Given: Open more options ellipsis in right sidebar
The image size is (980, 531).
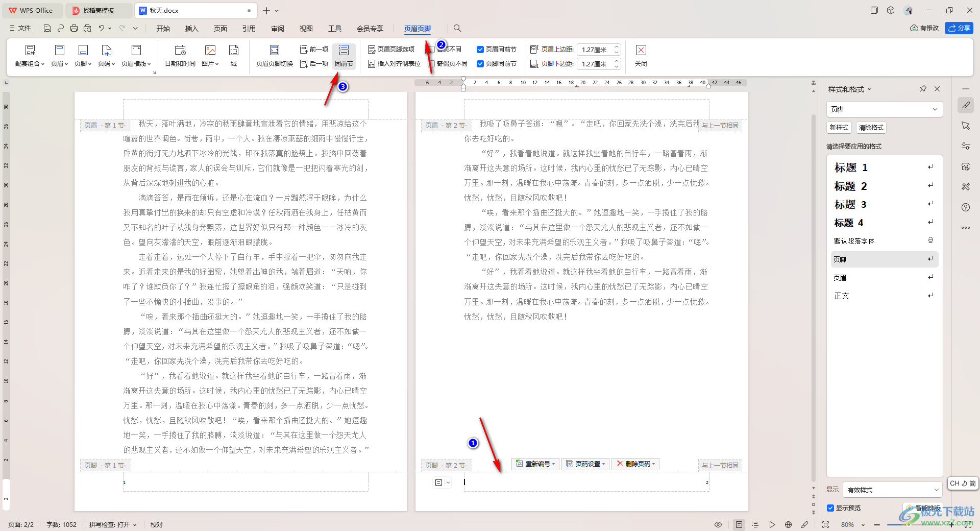Looking at the screenshot, I should click(x=966, y=228).
